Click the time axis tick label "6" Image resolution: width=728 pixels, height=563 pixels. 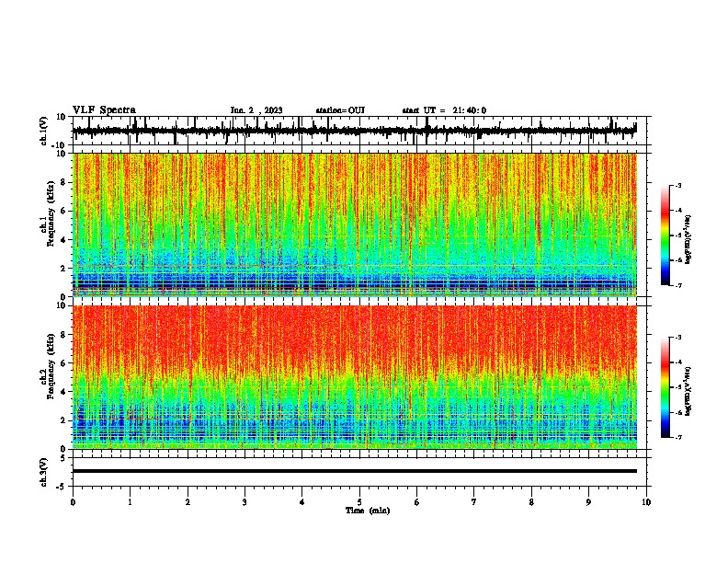click(x=417, y=502)
